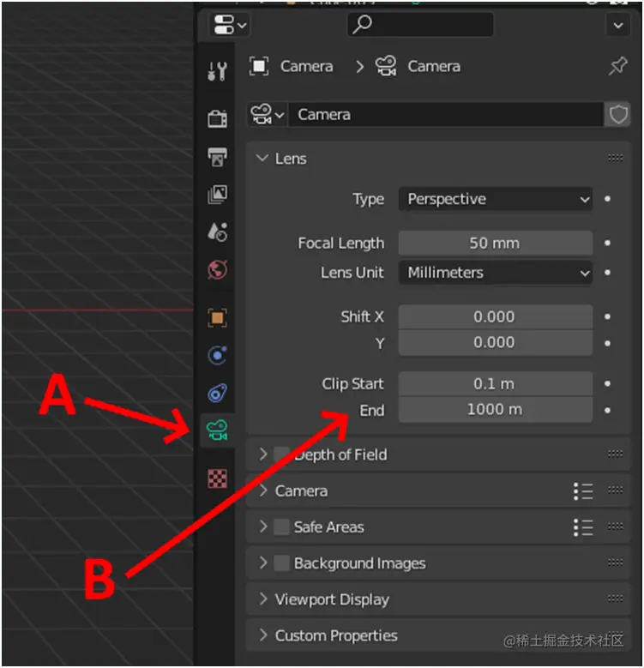644x668 pixels.
Task: Click Viewport Display panel drag grip
Action: (615, 599)
